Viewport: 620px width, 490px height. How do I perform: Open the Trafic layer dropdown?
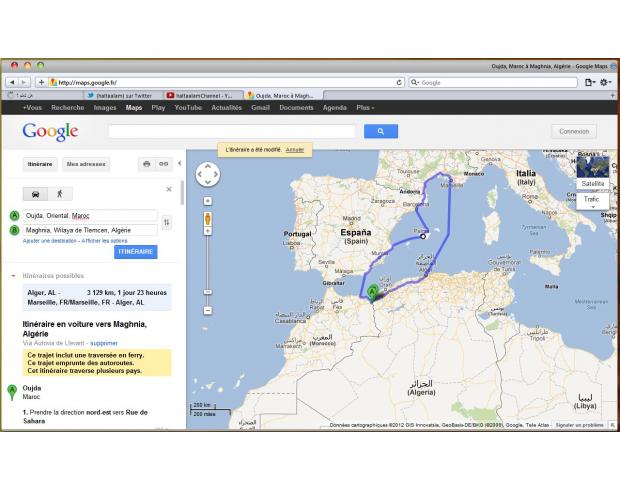592,201
